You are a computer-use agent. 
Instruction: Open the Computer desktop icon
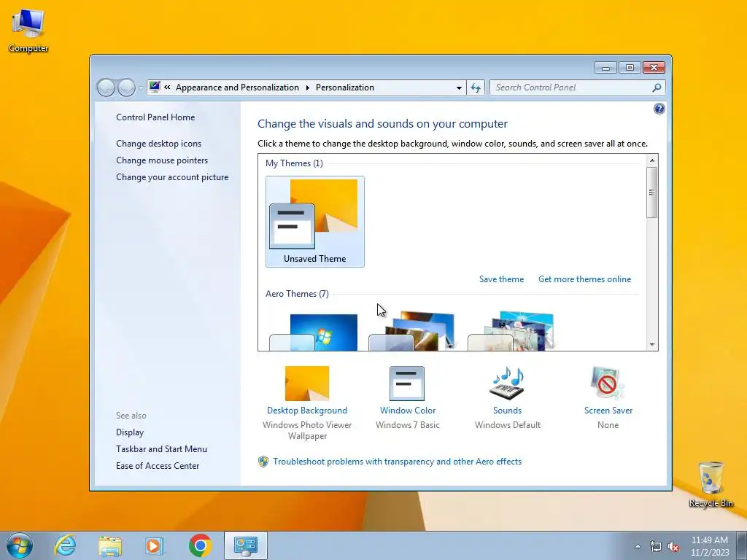(28, 31)
